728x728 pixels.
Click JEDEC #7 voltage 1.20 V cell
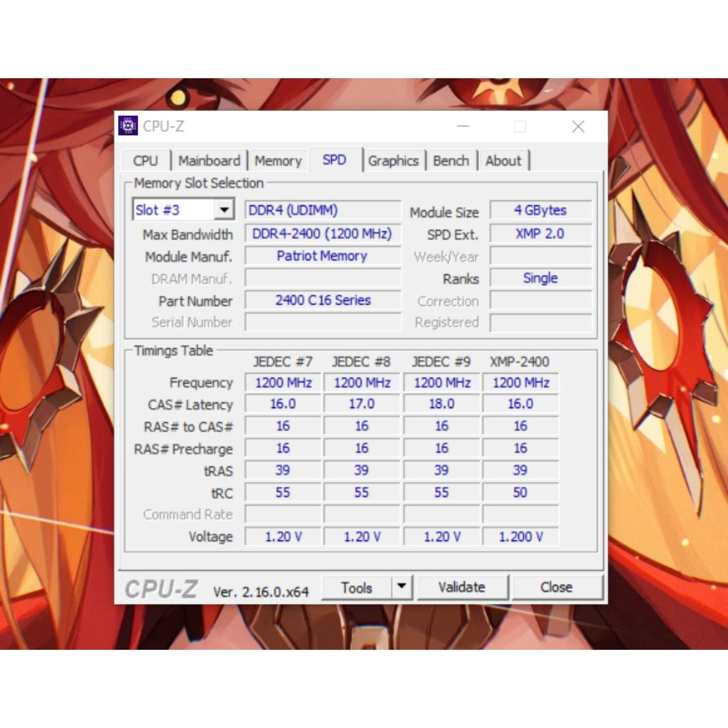283,537
